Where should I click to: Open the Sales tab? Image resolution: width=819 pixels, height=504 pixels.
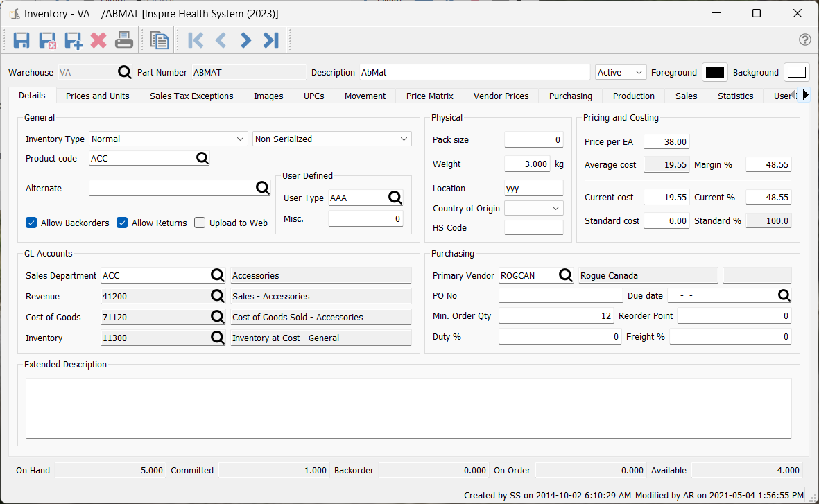[686, 96]
